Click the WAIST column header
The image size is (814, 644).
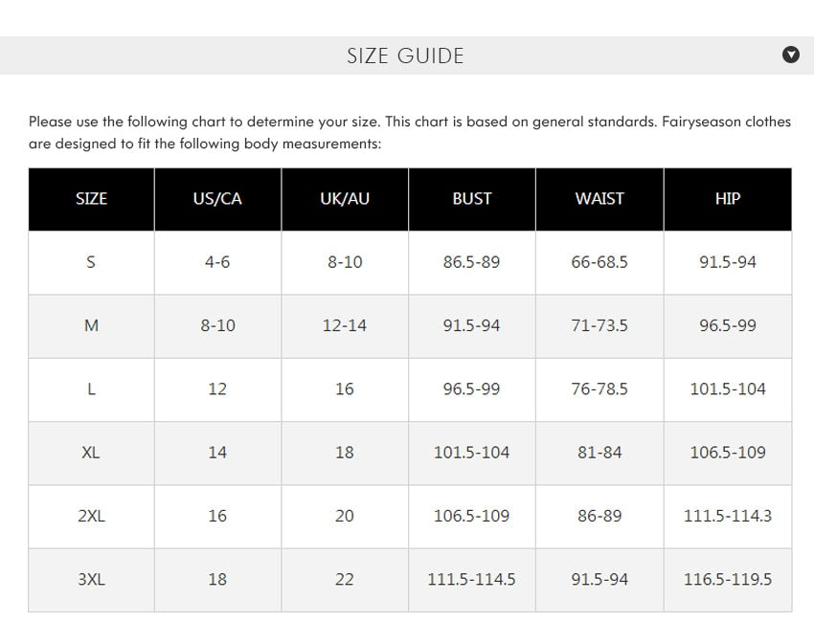point(599,199)
